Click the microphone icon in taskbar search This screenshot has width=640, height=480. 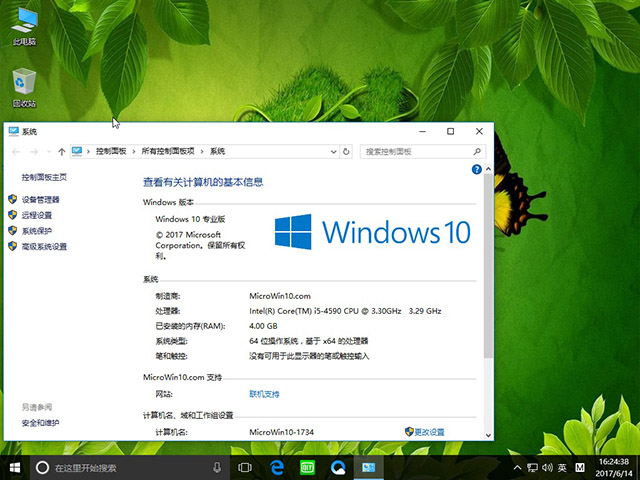point(217,468)
